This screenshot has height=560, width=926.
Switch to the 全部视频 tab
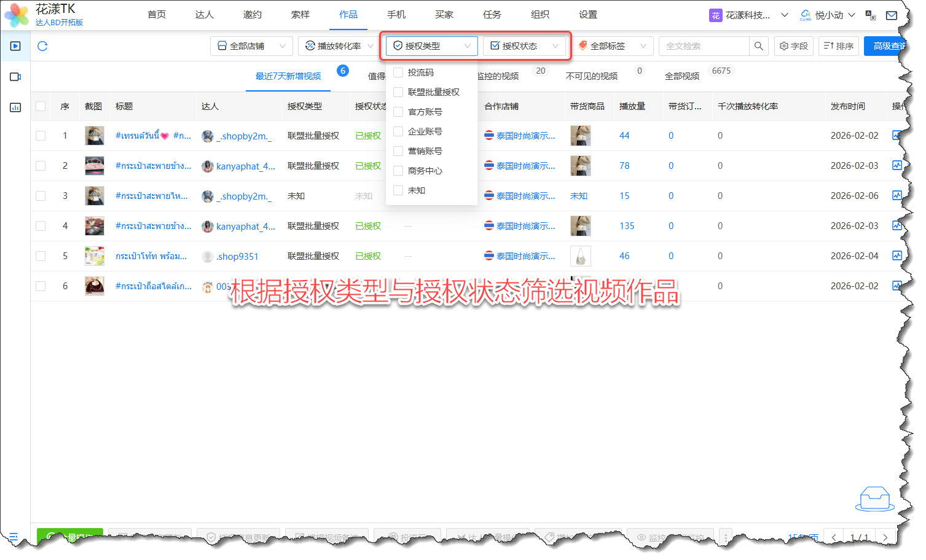pyautogui.click(x=682, y=76)
